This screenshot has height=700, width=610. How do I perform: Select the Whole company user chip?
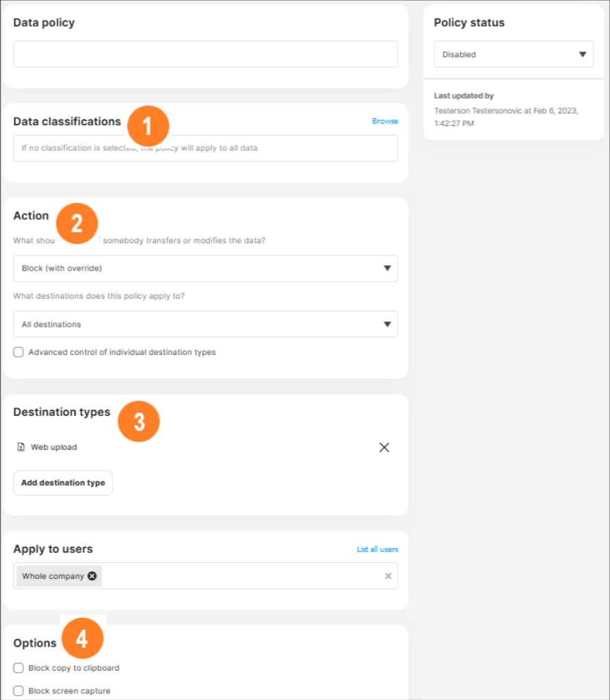51,576
